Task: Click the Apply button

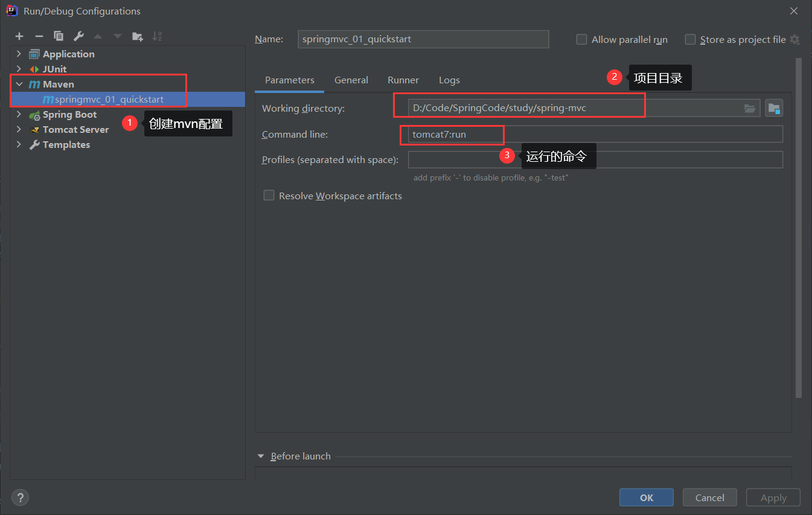Action: [773, 497]
